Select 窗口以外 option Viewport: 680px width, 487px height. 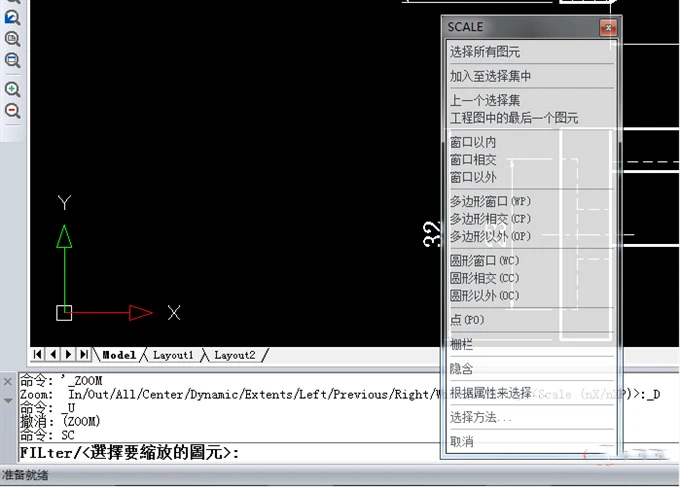click(x=530, y=177)
